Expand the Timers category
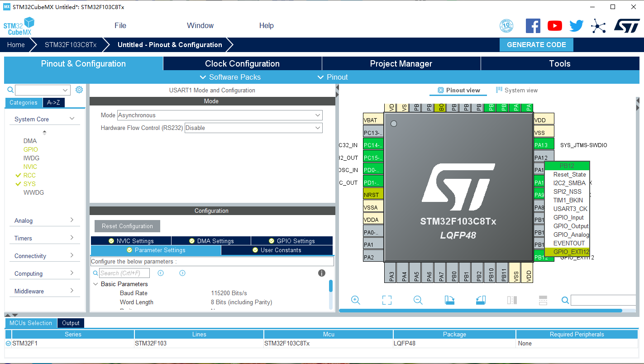Viewport: 644px width, 364px height. point(72,238)
